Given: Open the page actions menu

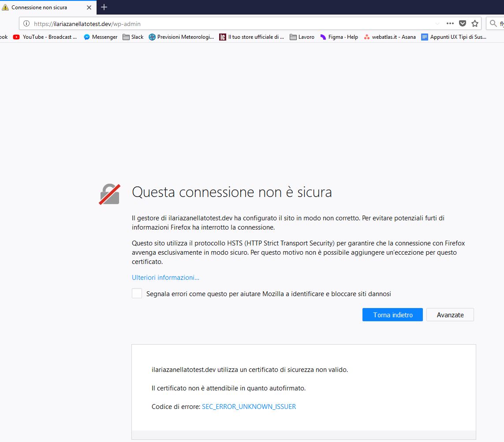Looking at the screenshot, I should pyautogui.click(x=450, y=23).
